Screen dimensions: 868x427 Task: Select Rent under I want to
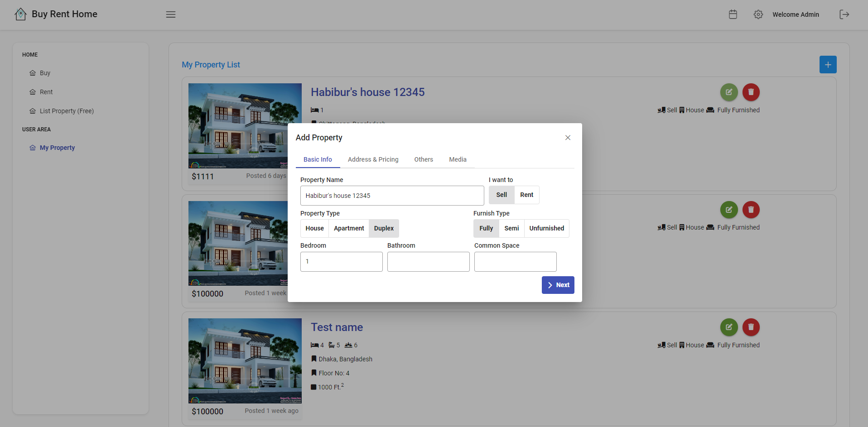[526, 195]
